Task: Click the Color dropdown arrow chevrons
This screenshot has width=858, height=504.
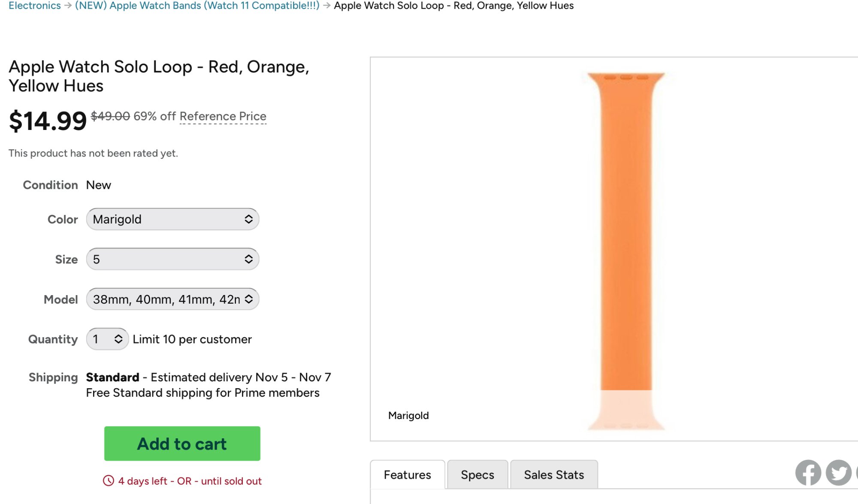Action: pyautogui.click(x=248, y=219)
